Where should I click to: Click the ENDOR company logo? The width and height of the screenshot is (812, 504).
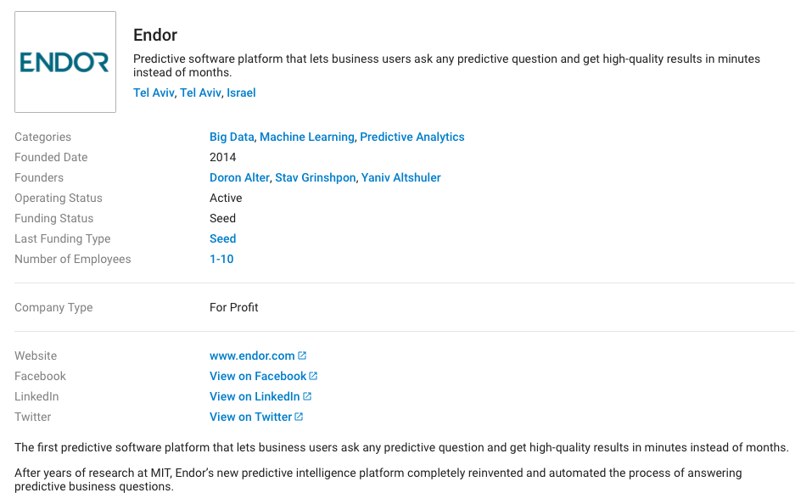tap(65, 62)
